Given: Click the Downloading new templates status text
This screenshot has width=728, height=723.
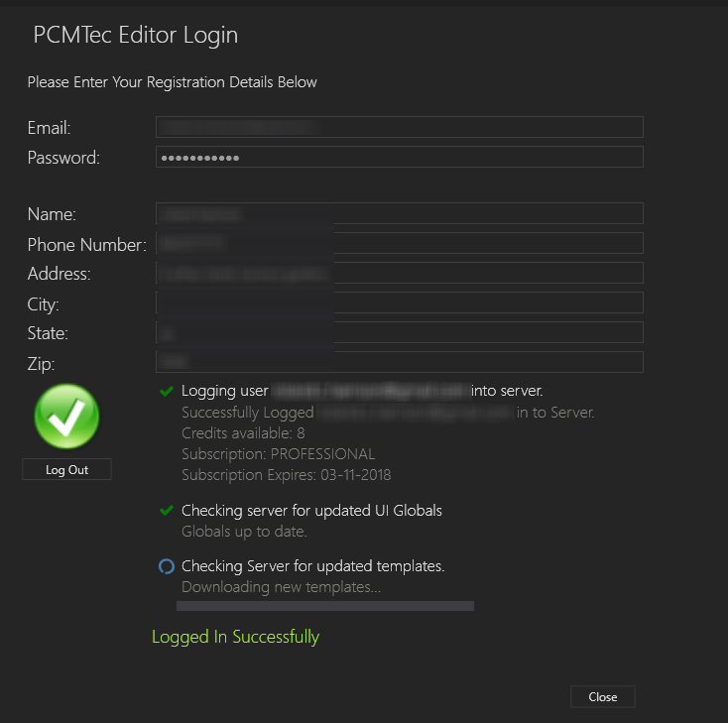Looking at the screenshot, I should point(281,587).
